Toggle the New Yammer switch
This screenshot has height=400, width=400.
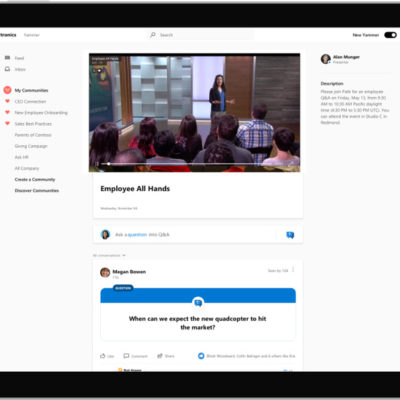point(390,35)
